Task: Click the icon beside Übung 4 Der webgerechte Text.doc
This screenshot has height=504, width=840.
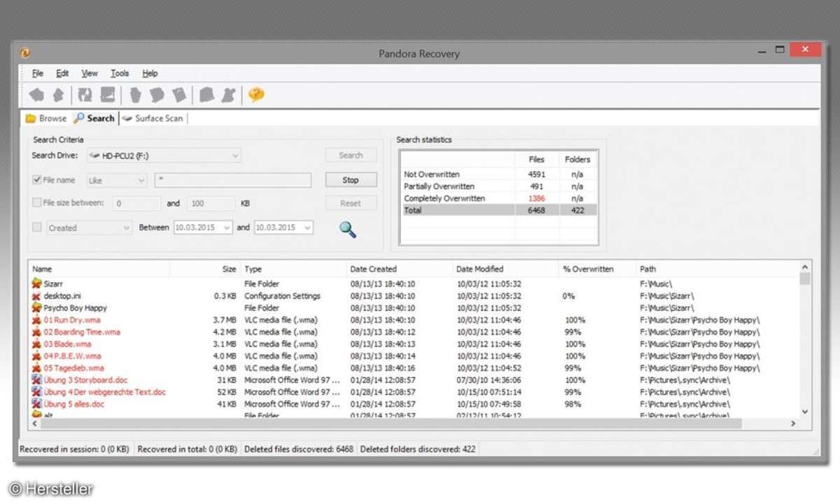Action: pyautogui.click(x=37, y=392)
